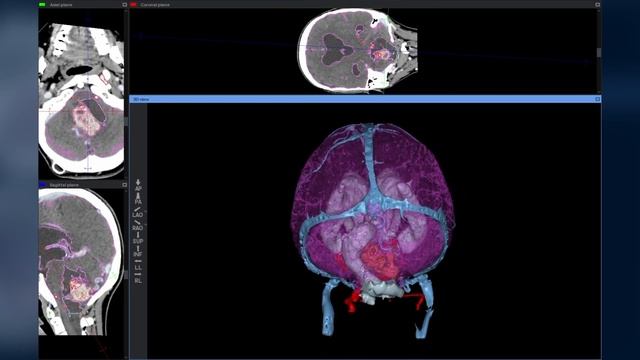Set 3D view to AP orientation
This screenshot has width=640, height=360.
138,185
